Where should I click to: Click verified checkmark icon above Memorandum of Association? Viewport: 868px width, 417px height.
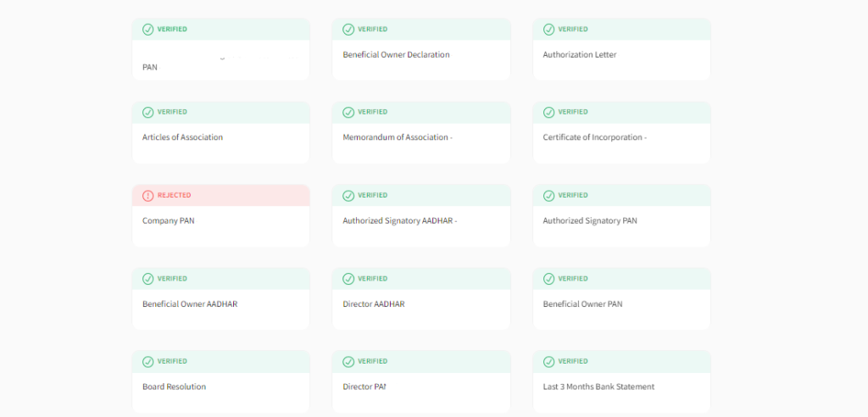[348, 113]
